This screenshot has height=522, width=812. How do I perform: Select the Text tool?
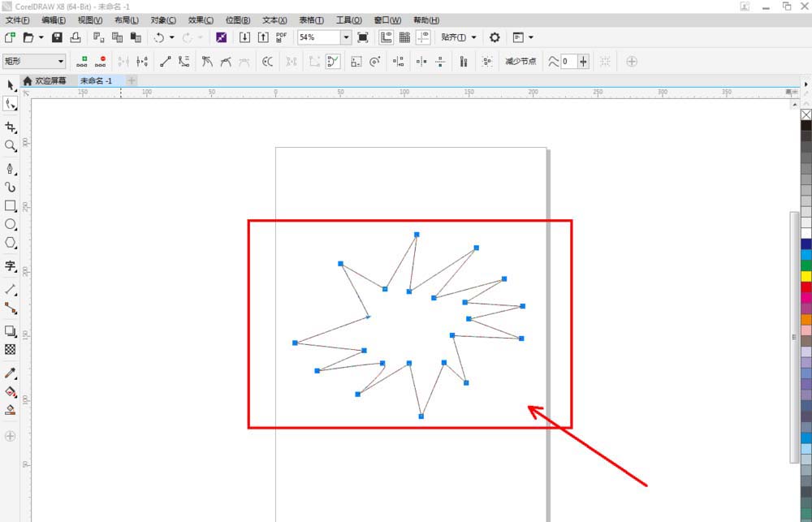11,266
